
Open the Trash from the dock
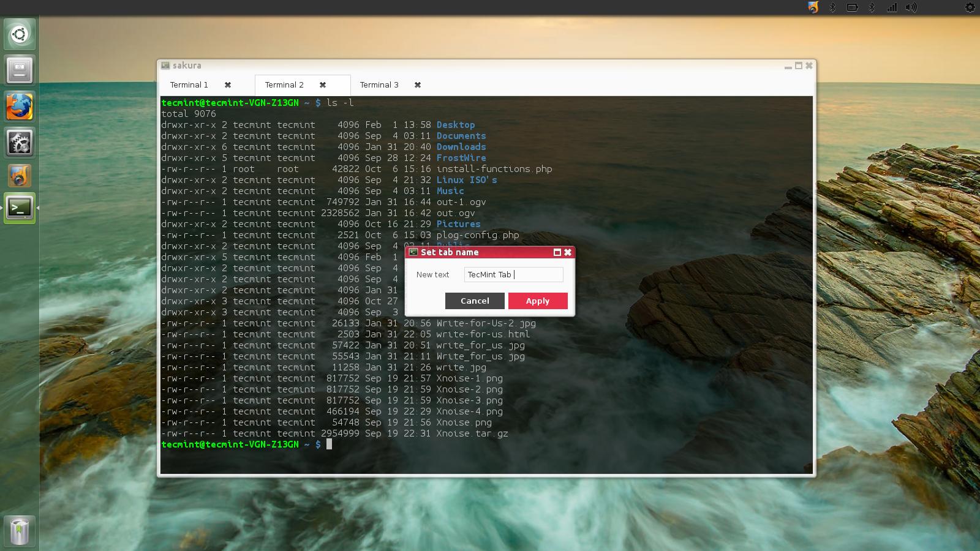tap(20, 531)
